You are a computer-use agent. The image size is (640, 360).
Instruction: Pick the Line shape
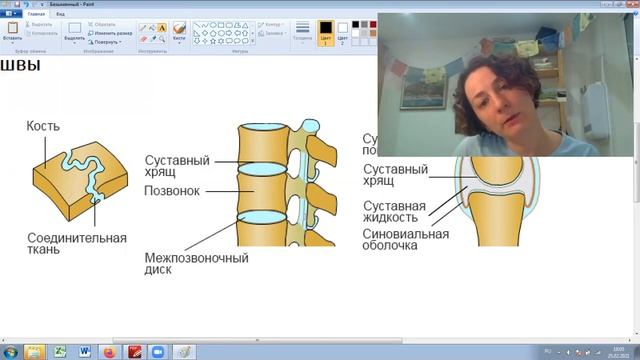pyautogui.click(x=198, y=25)
